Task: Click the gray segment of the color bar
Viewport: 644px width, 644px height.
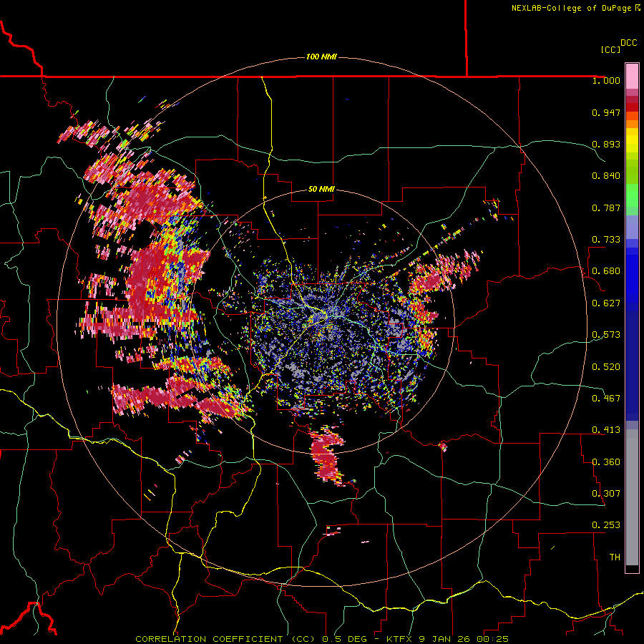Action: click(x=632, y=497)
